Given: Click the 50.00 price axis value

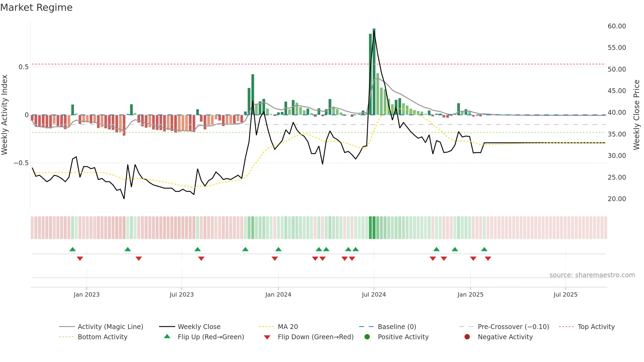Looking at the screenshot, I should 617,69.
